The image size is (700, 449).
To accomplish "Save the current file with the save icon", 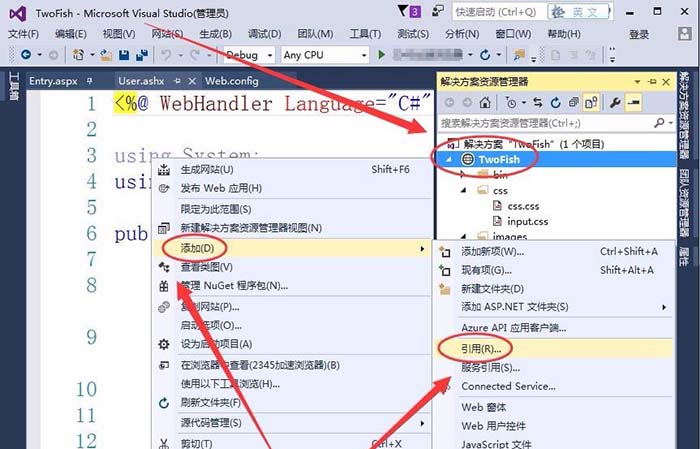I will point(124,55).
